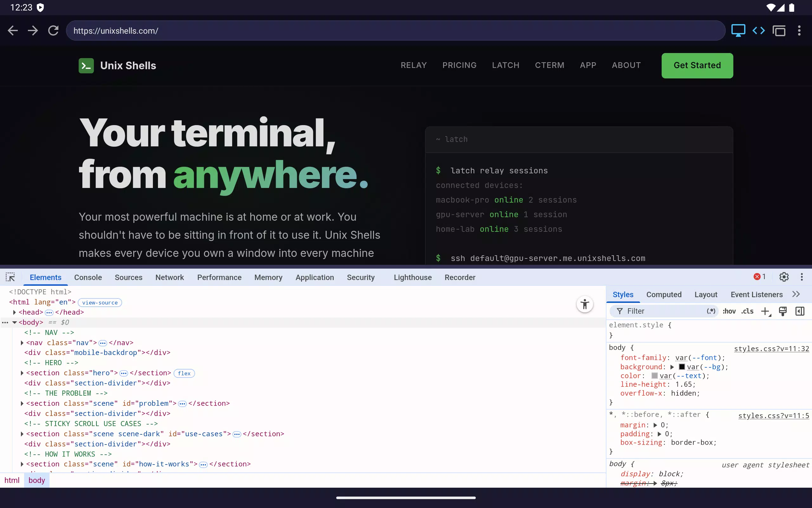Screen dimensions: 812x508
Task: Collapse the body element node
Action: [x=14, y=323]
